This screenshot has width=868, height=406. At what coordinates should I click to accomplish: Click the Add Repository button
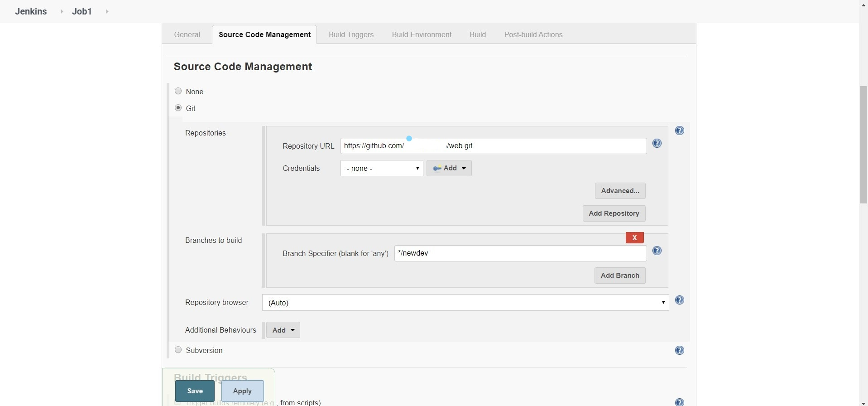(x=614, y=213)
